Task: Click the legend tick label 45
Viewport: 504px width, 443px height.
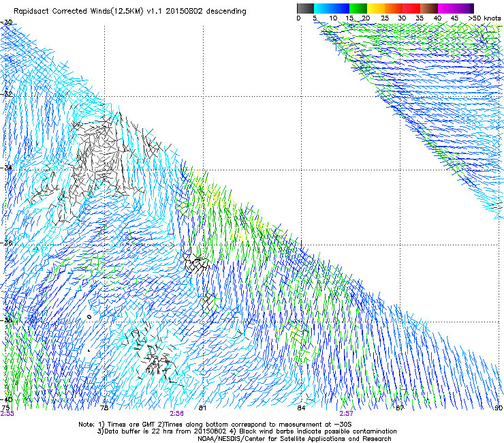Action: (454, 18)
